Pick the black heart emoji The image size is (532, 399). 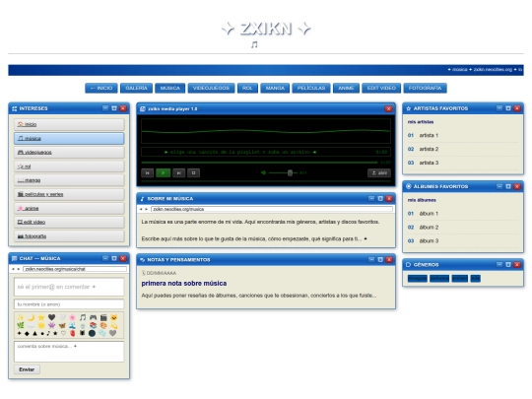[51, 317]
